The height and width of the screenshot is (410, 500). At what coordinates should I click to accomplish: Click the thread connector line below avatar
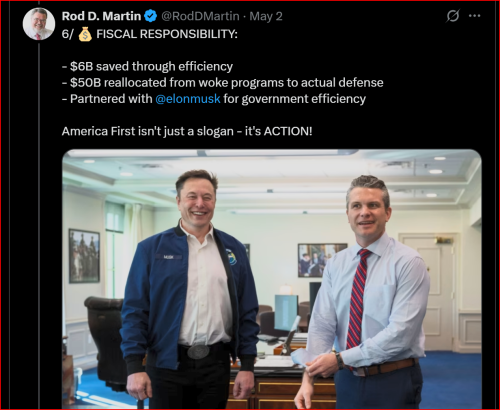(39, 225)
